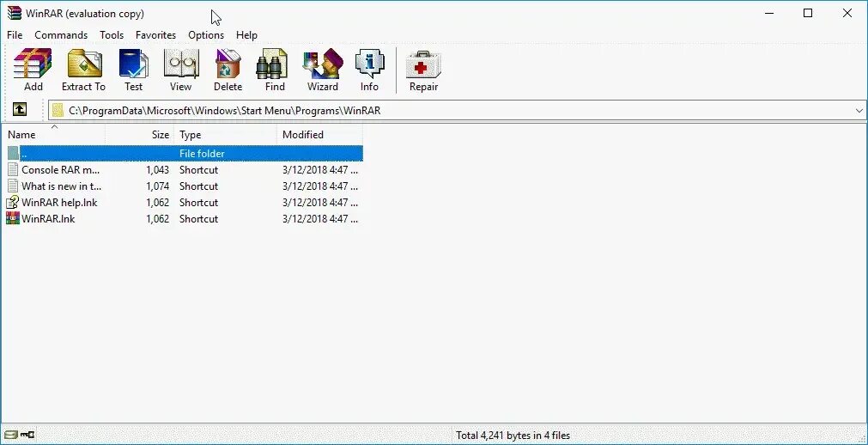Open the Favorites menu
The height and width of the screenshot is (445, 868).
click(x=155, y=35)
